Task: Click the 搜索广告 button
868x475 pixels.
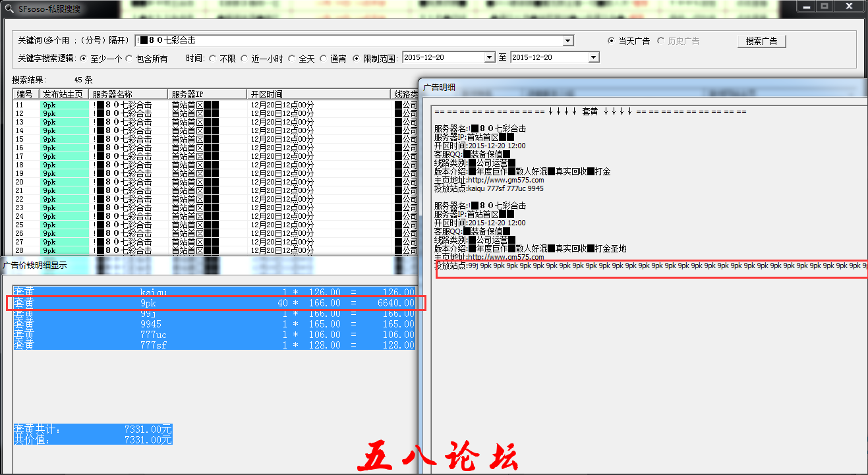Action: click(761, 41)
